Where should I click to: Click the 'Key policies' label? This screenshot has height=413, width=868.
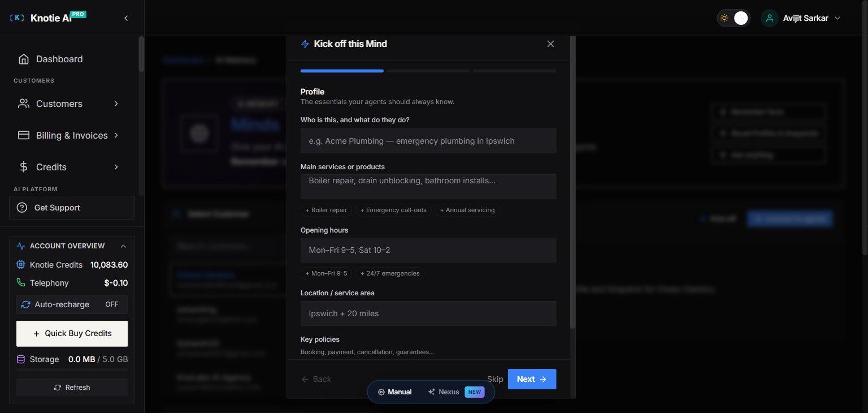[x=320, y=339]
